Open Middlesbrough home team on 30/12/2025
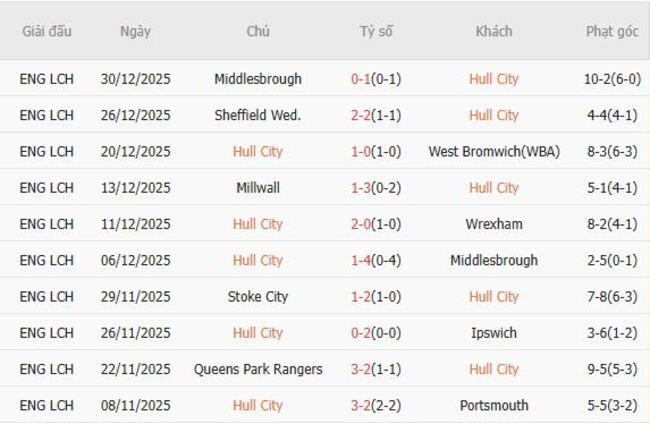Viewport: 650px width, 424px height. [258, 79]
